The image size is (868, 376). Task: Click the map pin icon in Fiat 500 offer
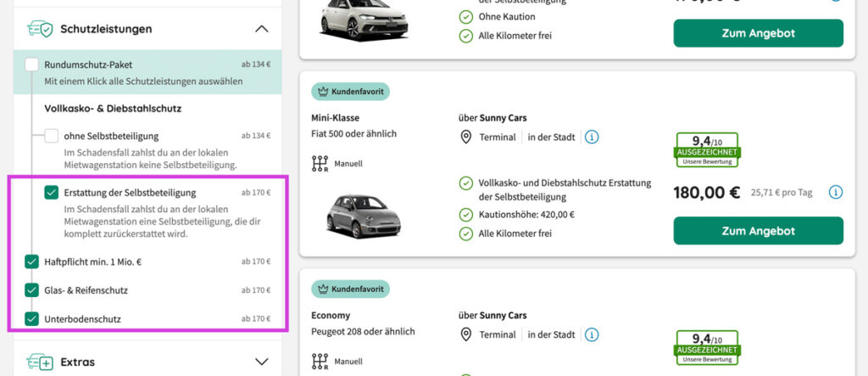466,137
